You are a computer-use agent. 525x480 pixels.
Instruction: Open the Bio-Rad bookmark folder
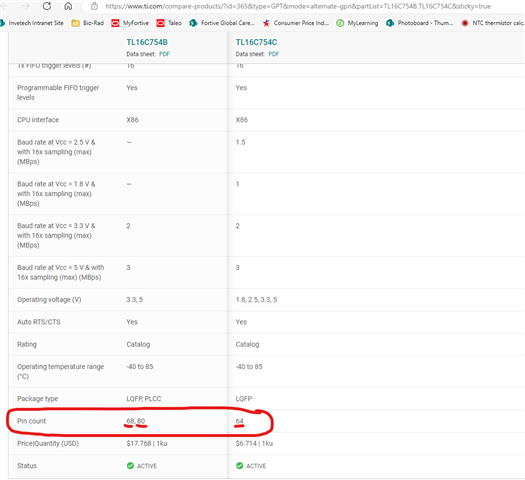coord(88,23)
